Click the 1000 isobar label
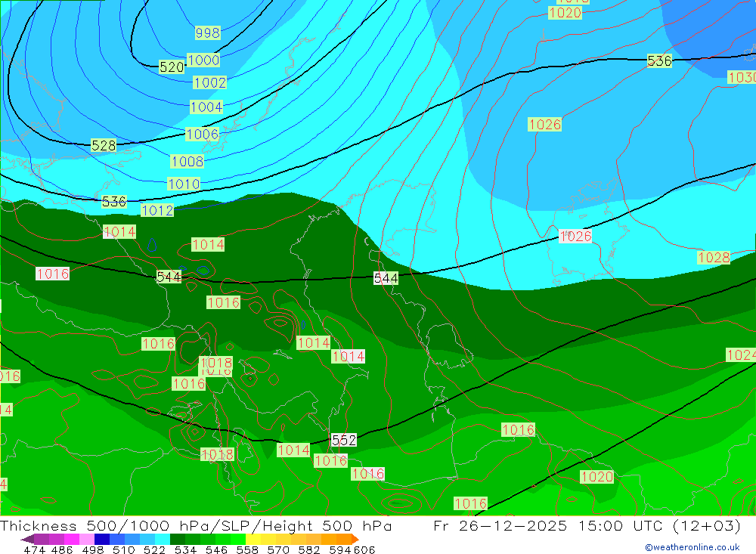The height and width of the screenshot is (554, 756). (x=203, y=60)
